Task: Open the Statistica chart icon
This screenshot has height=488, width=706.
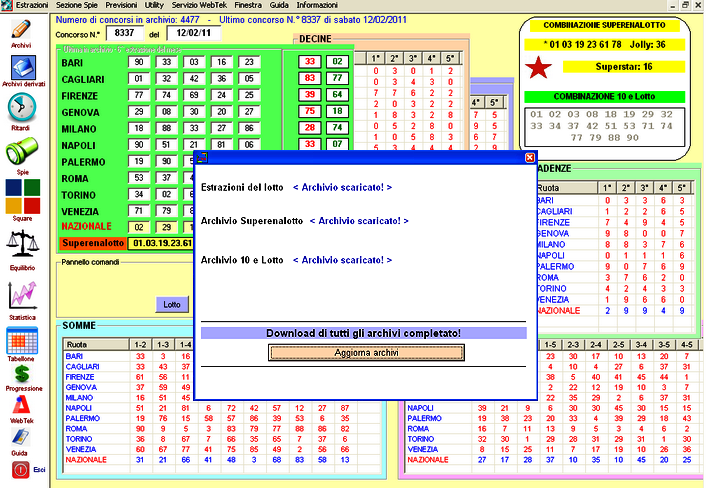Action: [x=22, y=296]
